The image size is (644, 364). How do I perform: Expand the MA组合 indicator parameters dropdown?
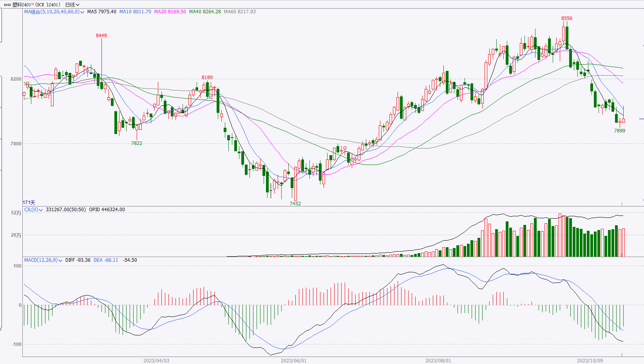(x=82, y=12)
